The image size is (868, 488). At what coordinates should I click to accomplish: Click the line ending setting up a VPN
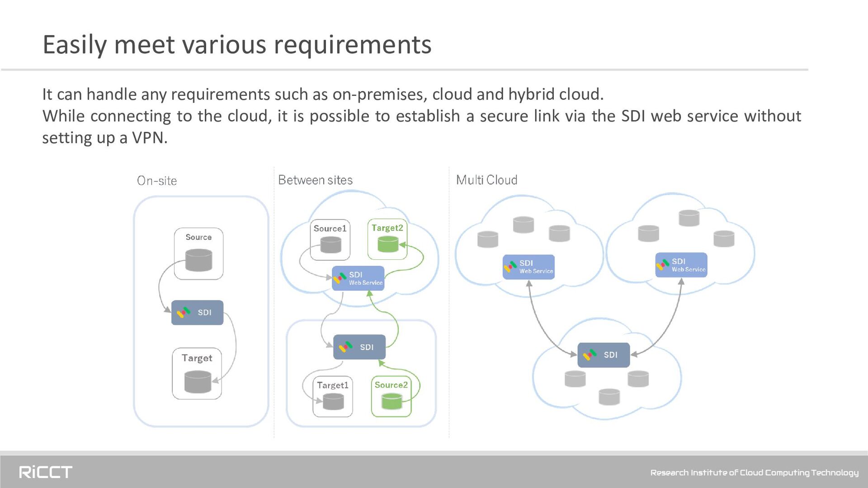pos(105,137)
